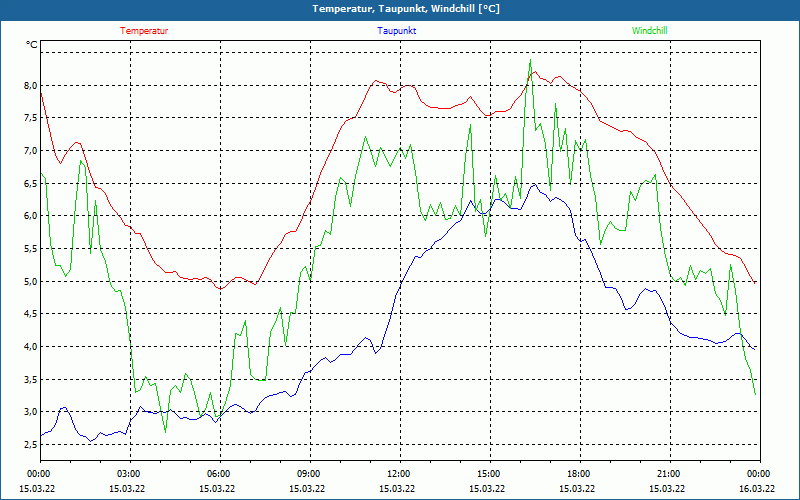
Task: Click the Taupunkt legend label
Action: [x=396, y=31]
